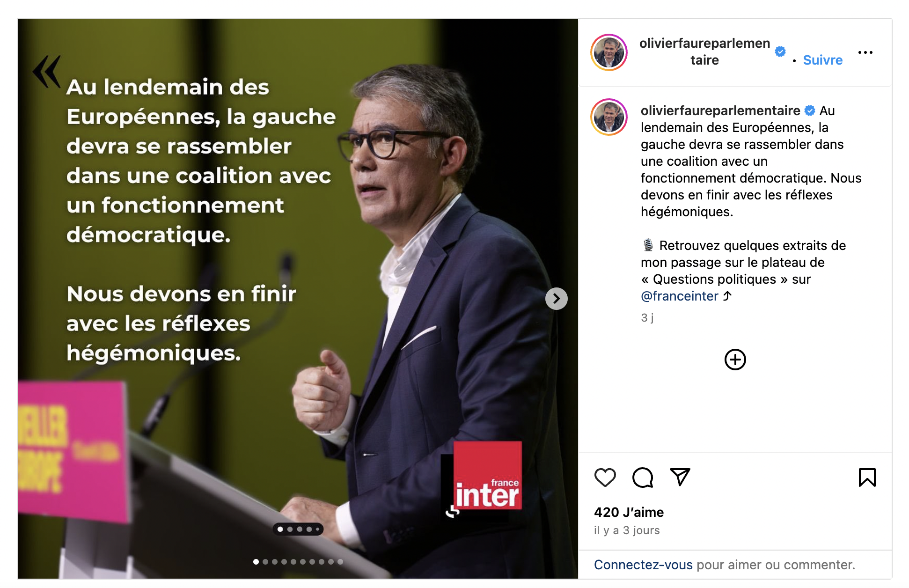
Task: View the 420 J'aime likes list
Action: (x=629, y=512)
